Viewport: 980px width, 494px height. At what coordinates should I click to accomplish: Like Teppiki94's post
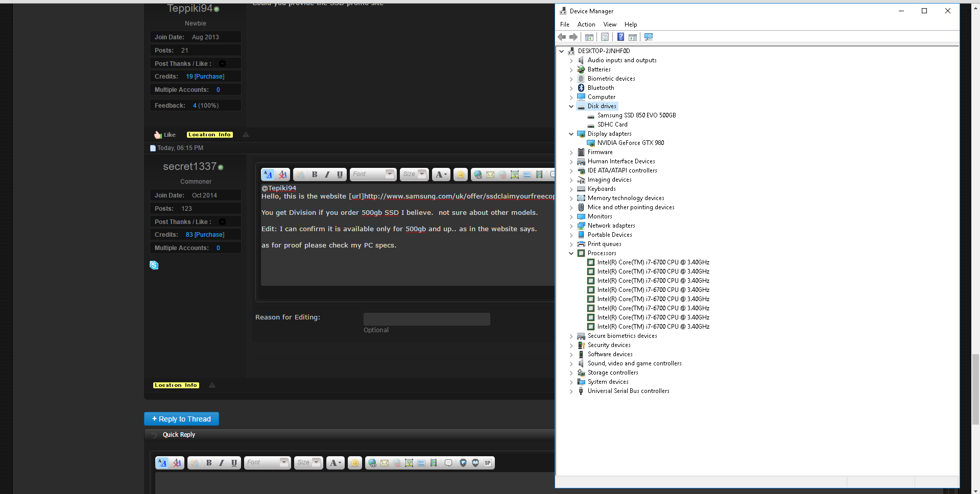point(165,135)
